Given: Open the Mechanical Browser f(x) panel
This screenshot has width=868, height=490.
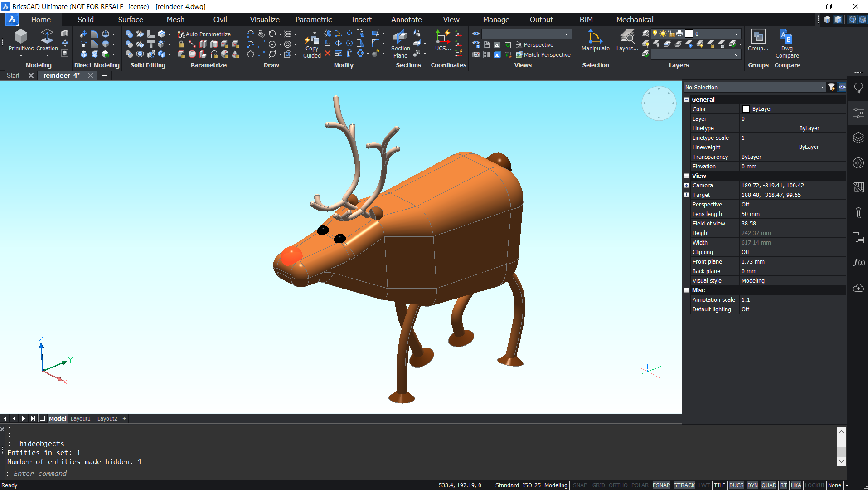Looking at the screenshot, I should [x=858, y=262].
